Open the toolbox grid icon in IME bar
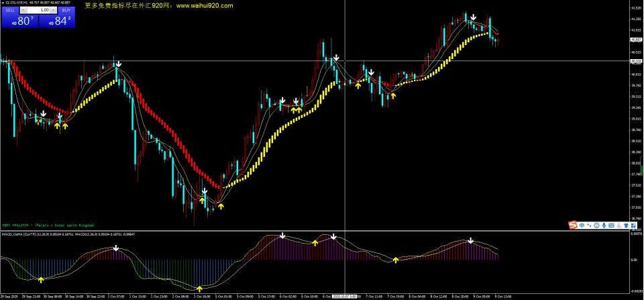The width and height of the screenshot is (644, 300). (x=634, y=226)
